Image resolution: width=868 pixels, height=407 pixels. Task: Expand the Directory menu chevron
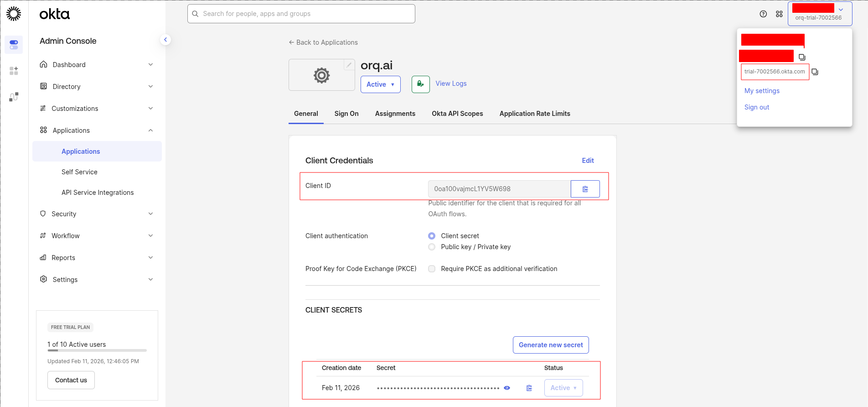150,86
